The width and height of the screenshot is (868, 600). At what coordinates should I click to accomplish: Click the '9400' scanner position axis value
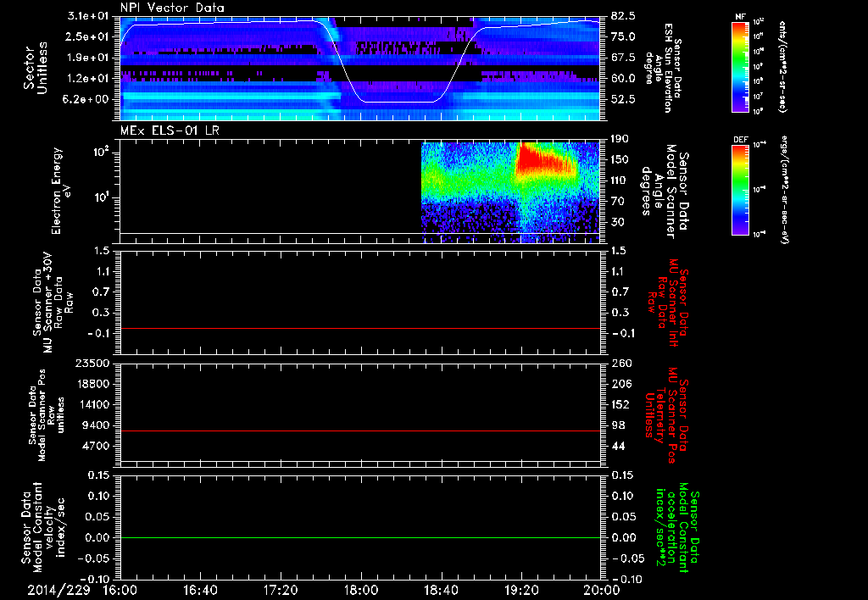(96, 425)
